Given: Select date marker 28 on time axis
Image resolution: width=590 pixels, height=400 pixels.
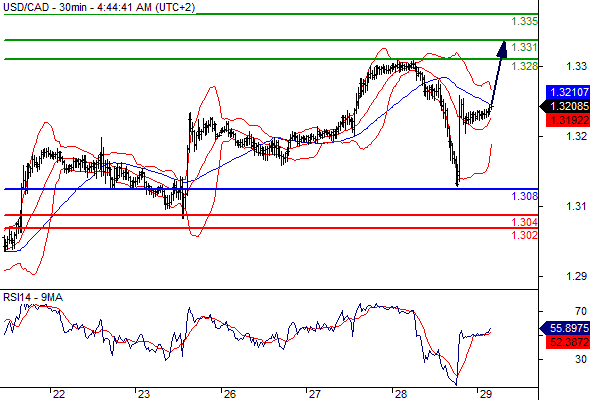Looking at the screenshot, I should (400, 394).
